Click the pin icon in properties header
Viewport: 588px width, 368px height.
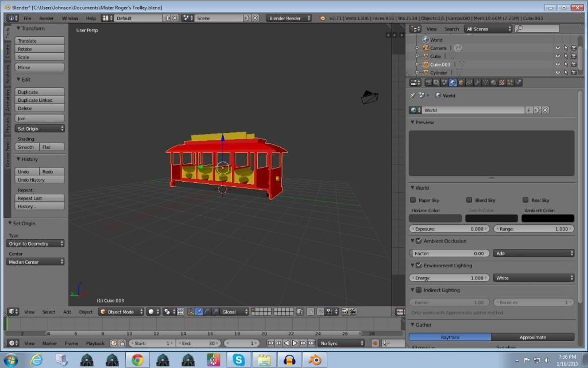tap(413, 95)
